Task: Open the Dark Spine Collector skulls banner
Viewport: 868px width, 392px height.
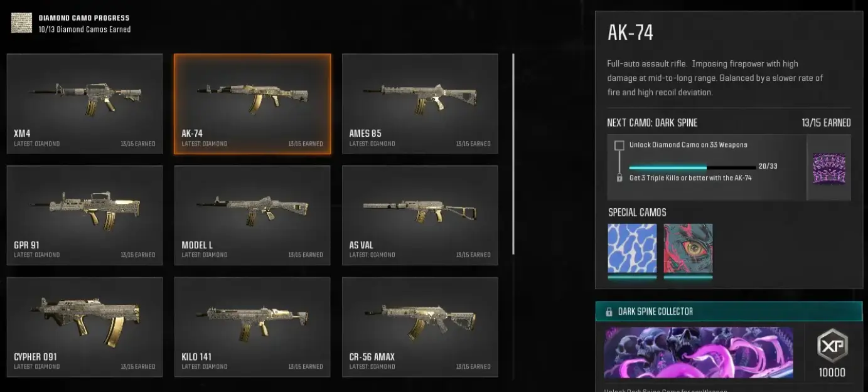Action: (x=699, y=352)
